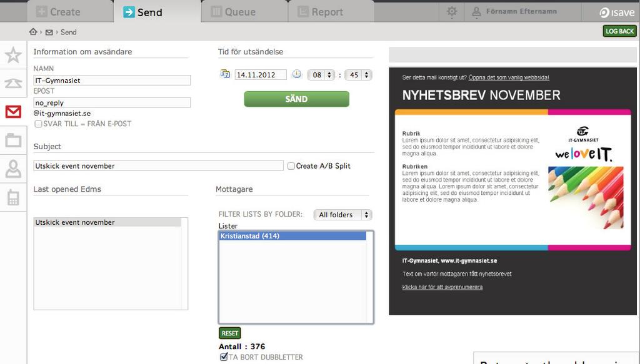Image resolution: width=640 pixels, height=364 pixels.
Task: Open the Report tab
Action: [x=331, y=12]
